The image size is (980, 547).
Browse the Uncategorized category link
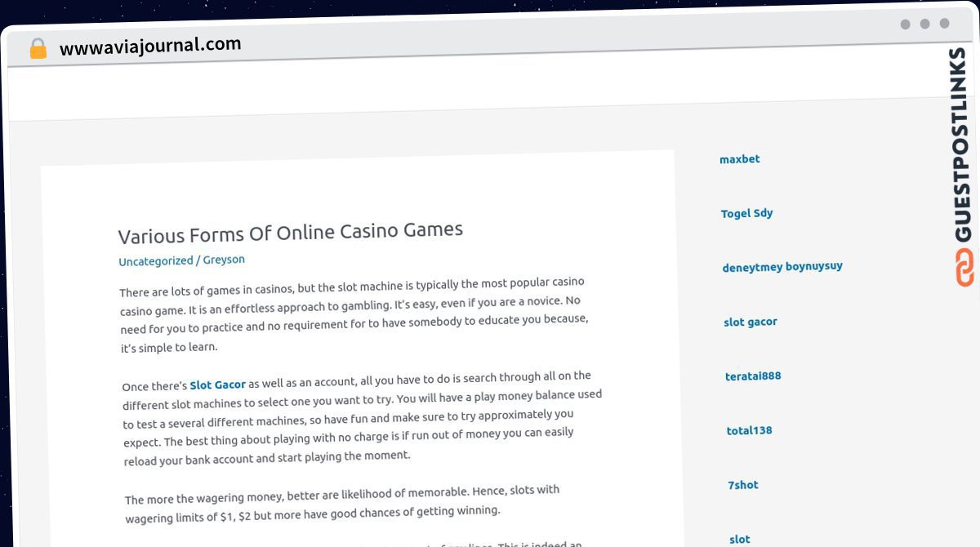(x=155, y=261)
